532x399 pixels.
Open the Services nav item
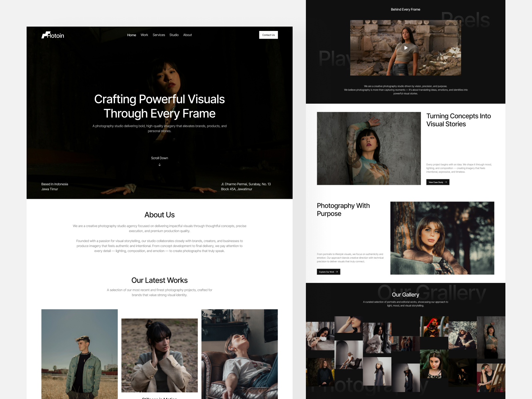159,35
